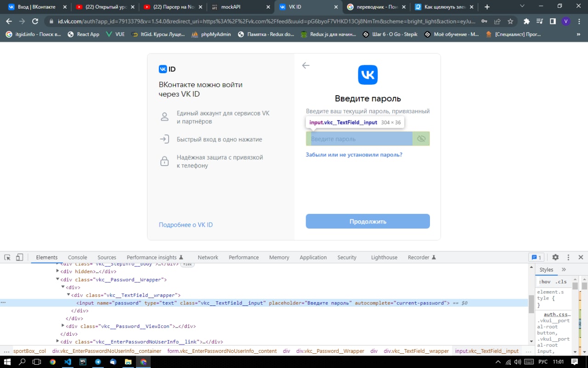588x368 pixels.
Task: Expand the hidden div node in Elements tree
Action: [58, 271]
